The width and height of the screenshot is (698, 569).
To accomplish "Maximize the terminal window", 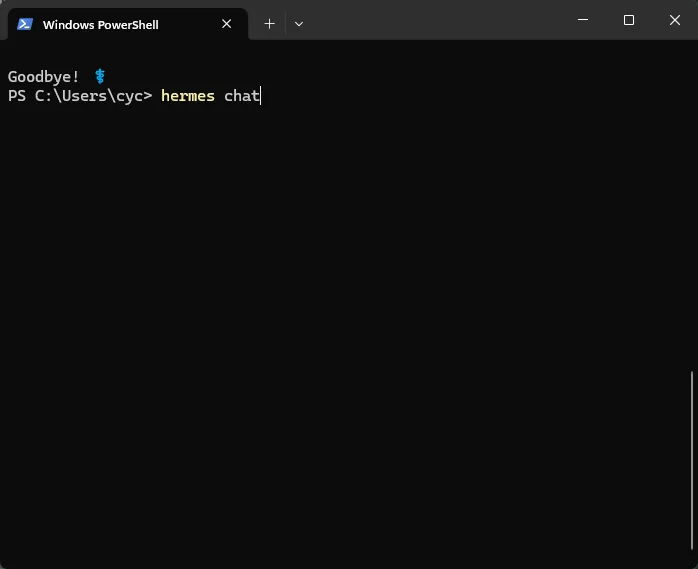I will (629, 20).
